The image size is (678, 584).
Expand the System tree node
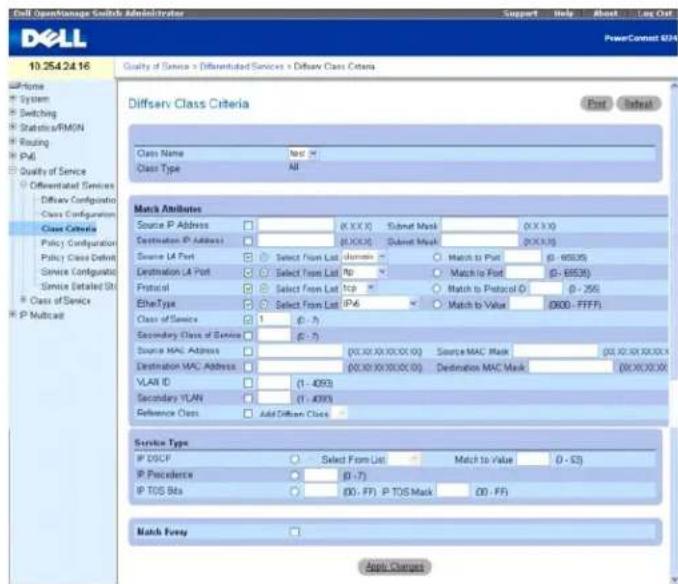(13, 99)
